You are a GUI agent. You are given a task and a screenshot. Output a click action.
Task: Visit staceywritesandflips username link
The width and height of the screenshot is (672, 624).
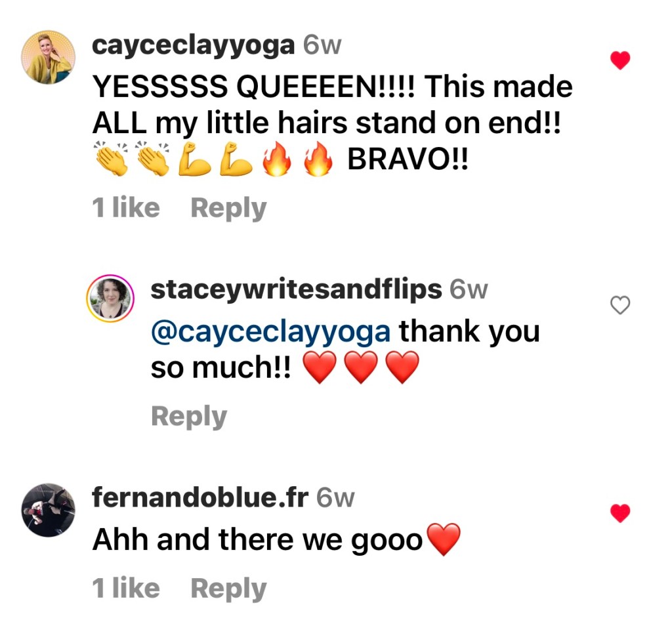296,289
